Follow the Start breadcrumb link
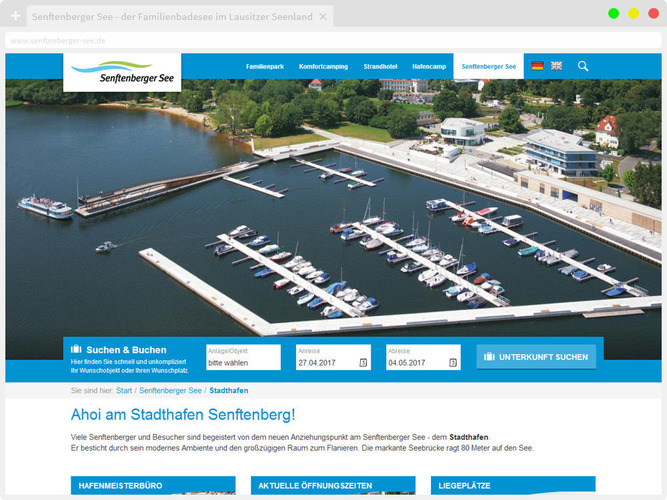Screen dimensions: 667x500 pos(124,390)
